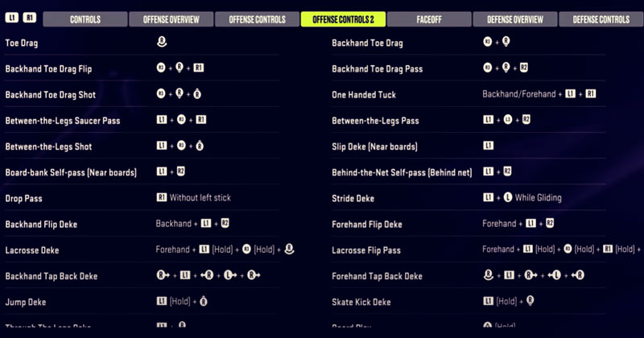The width and height of the screenshot is (644, 338).
Task: Click the right stick icon beside Toe Drag
Action: (x=162, y=42)
